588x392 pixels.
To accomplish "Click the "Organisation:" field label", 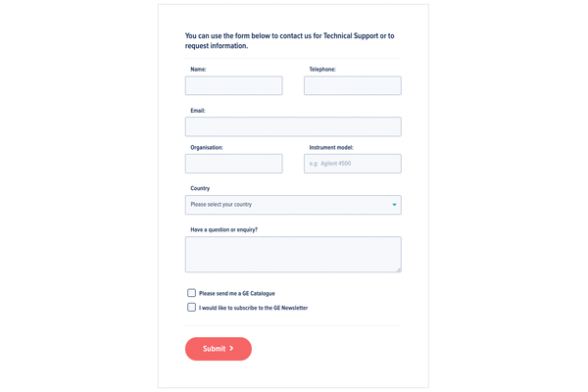I will point(207,148).
